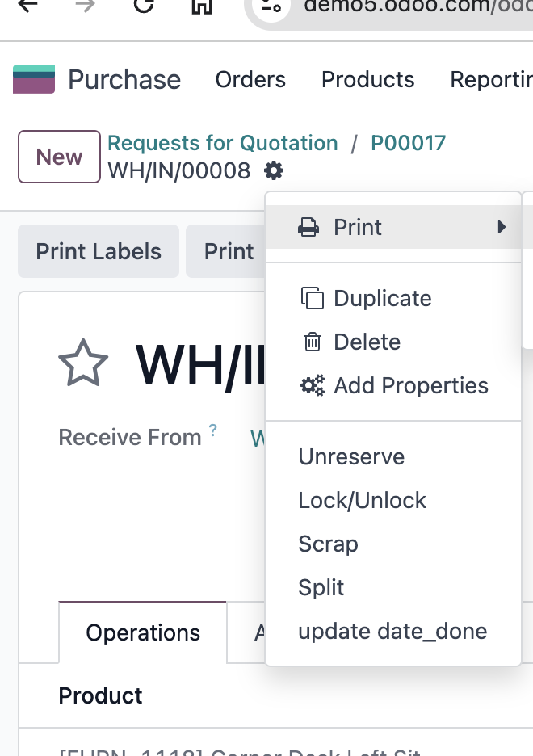Switch to the Operations tab
The width and height of the screenshot is (533, 756).
click(x=143, y=632)
